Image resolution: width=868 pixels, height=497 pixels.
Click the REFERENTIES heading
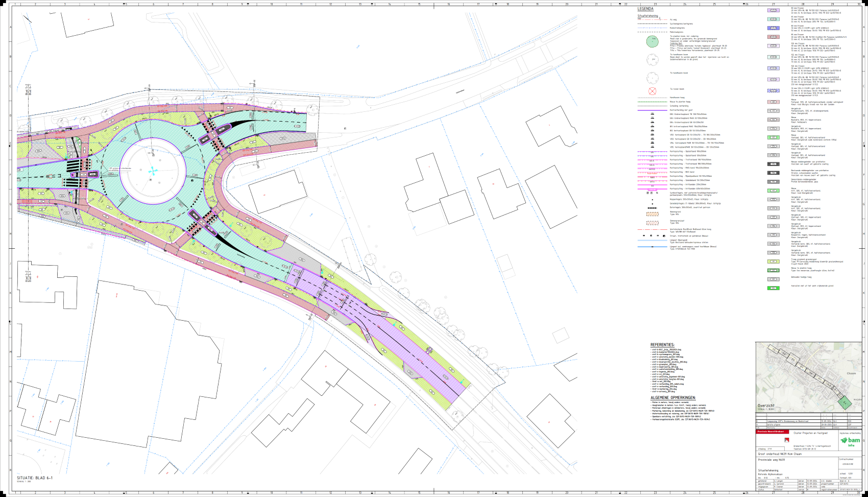click(x=662, y=345)
